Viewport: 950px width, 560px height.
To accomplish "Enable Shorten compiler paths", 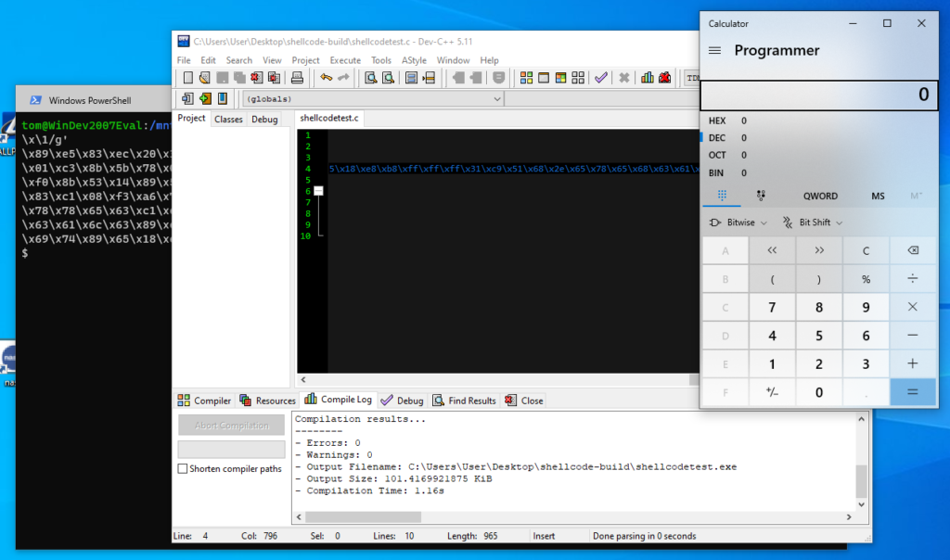I will pos(182,468).
